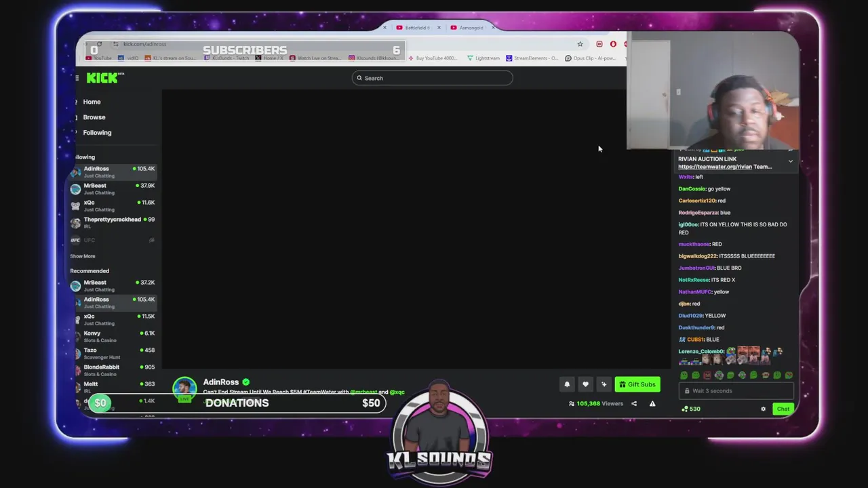Click the share stream icon
Viewport: 868px width, 488px height.
pyautogui.click(x=634, y=404)
